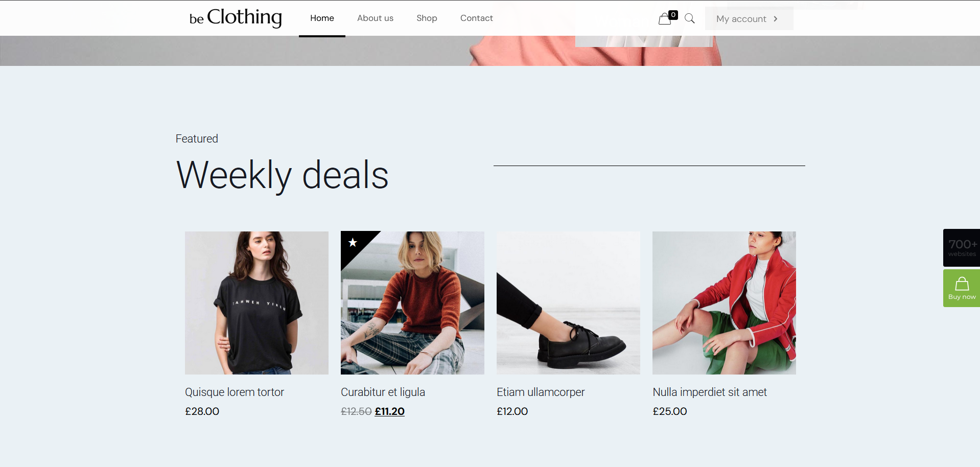This screenshot has height=467, width=980.
Task: Open the black t-shirt product image
Action: (x=256, y=302)
